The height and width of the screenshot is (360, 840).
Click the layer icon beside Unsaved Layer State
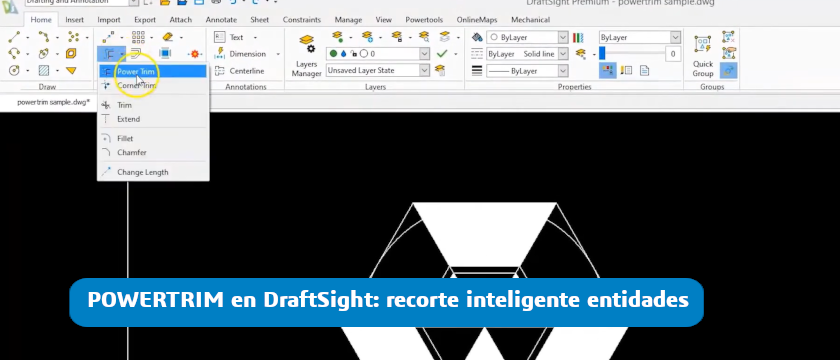[440, 70]
